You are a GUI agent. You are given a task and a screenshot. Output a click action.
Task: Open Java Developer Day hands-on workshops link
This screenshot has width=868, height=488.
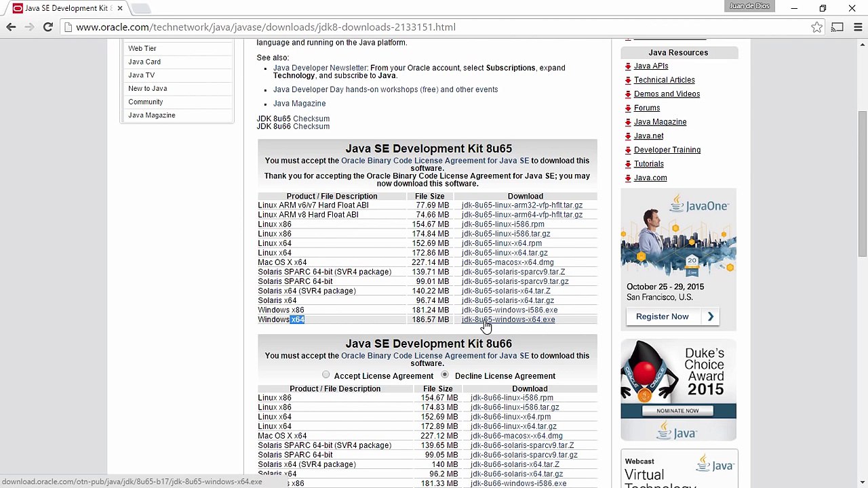click(x=385, y=89)
